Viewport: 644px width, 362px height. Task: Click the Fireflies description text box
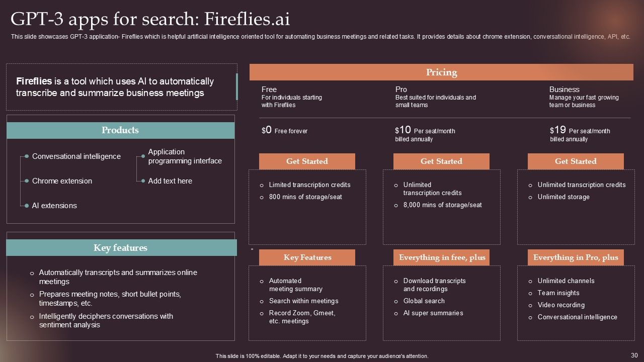(x=121, y=87)
